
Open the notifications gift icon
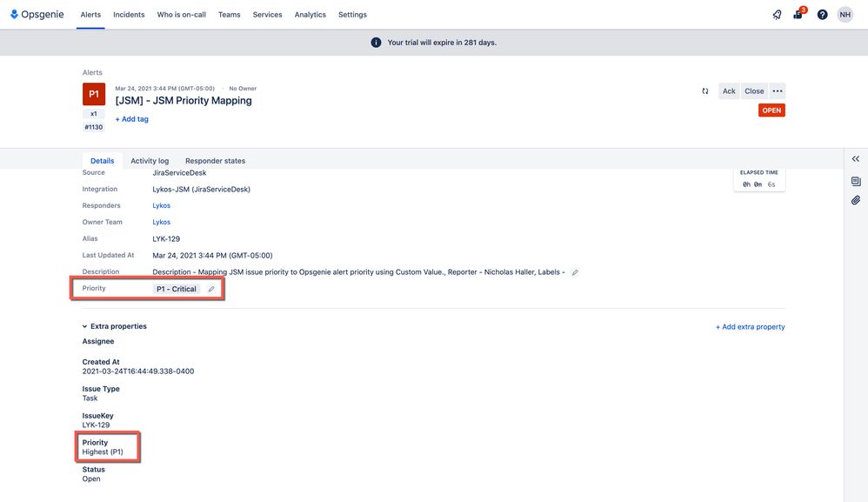(798, 14)
